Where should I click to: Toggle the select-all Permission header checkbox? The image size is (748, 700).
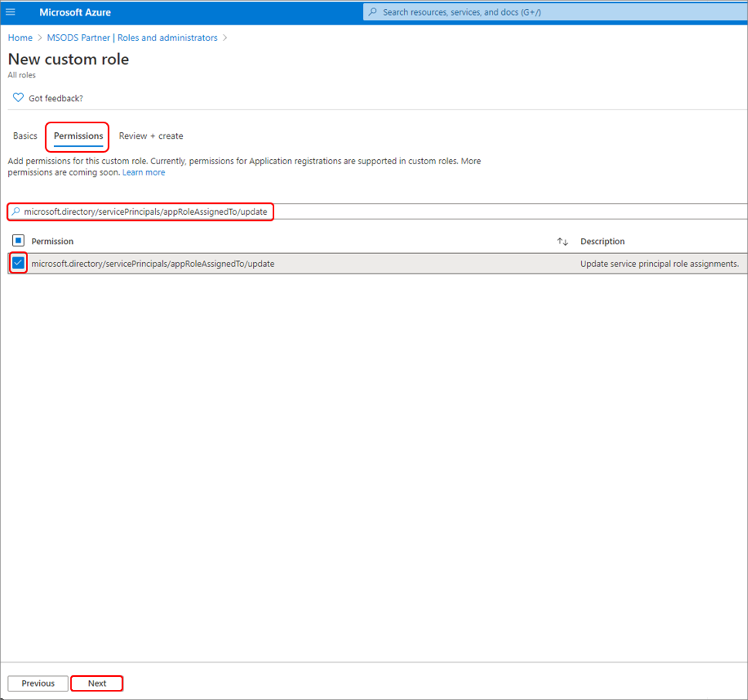(x=18, y=241)
